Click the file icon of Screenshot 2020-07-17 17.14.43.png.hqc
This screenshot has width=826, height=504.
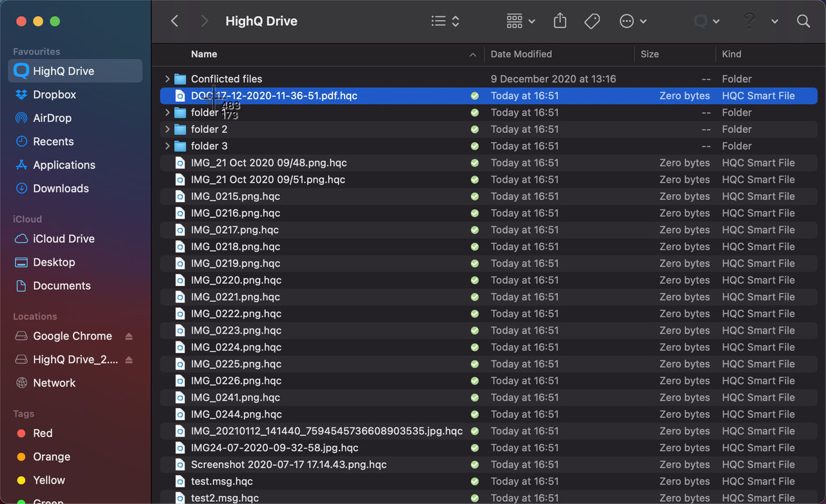point(180,465)
